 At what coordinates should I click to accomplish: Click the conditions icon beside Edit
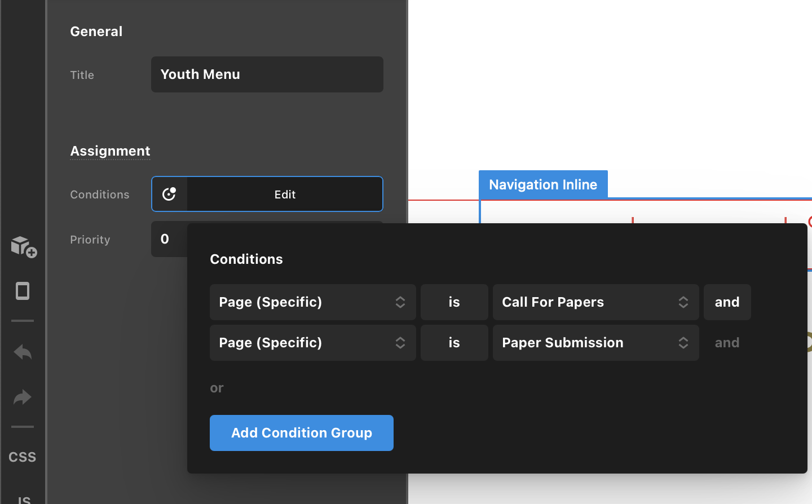[x=170, y=194]
